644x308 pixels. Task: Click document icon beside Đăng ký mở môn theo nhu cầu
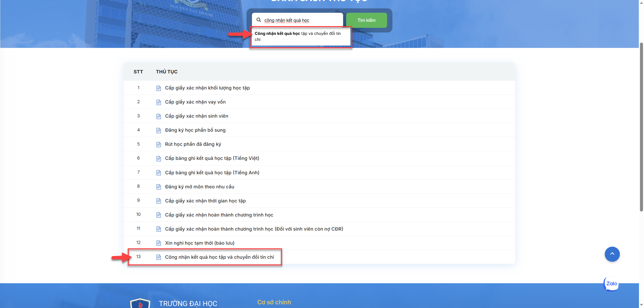coord(159,187)
